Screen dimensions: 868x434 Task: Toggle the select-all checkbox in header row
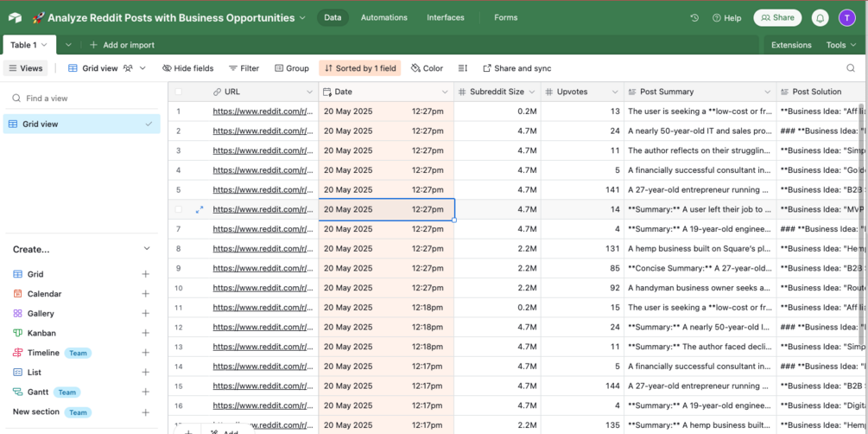(178, 92)
